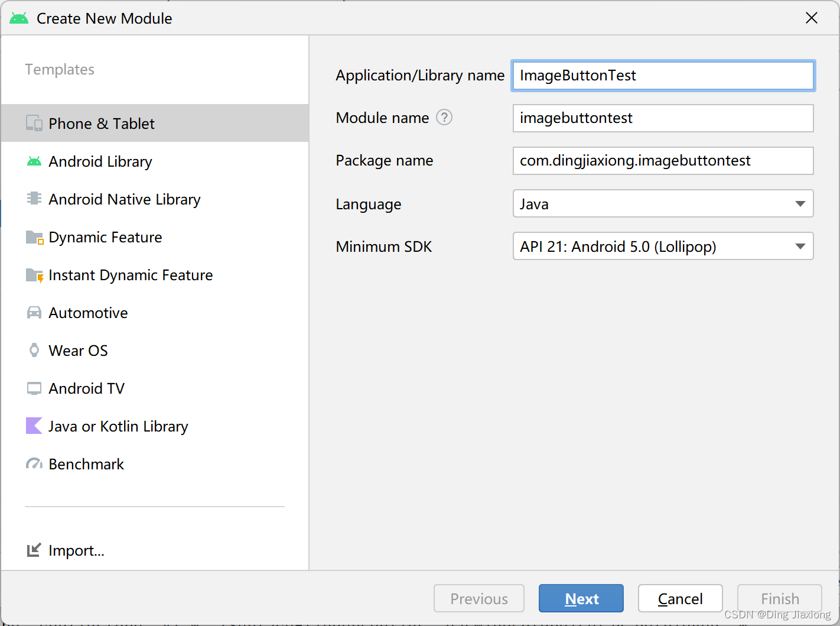Open the Language dropdown arrow
This screenshot has height=626, width=840.
click(x=800, y=204)
